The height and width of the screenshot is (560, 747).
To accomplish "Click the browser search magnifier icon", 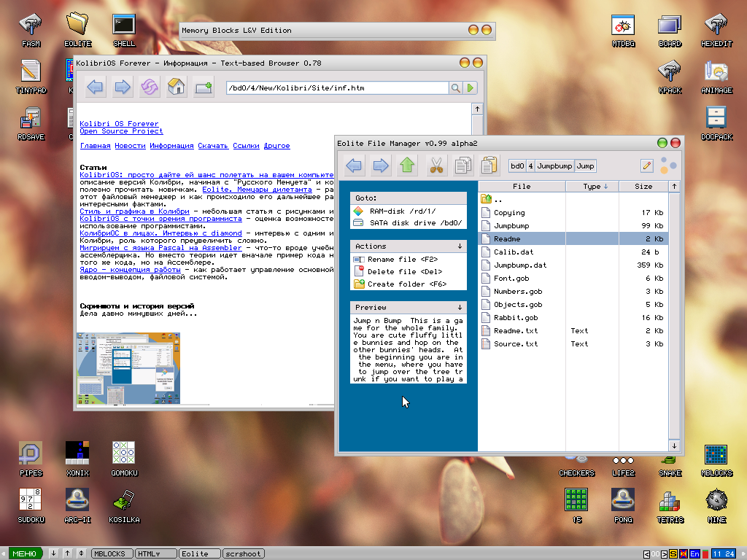I will 454,88.
